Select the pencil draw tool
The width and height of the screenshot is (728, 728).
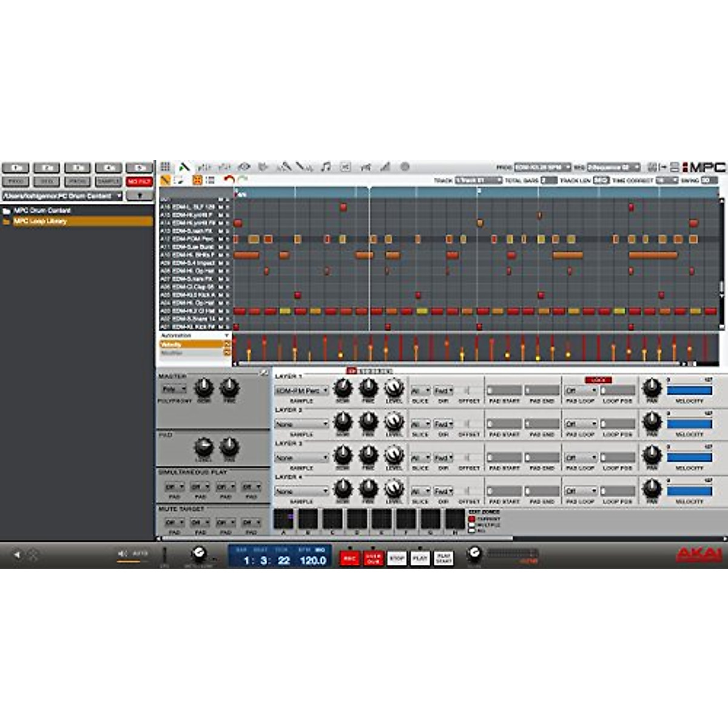[x=165, y=180]
